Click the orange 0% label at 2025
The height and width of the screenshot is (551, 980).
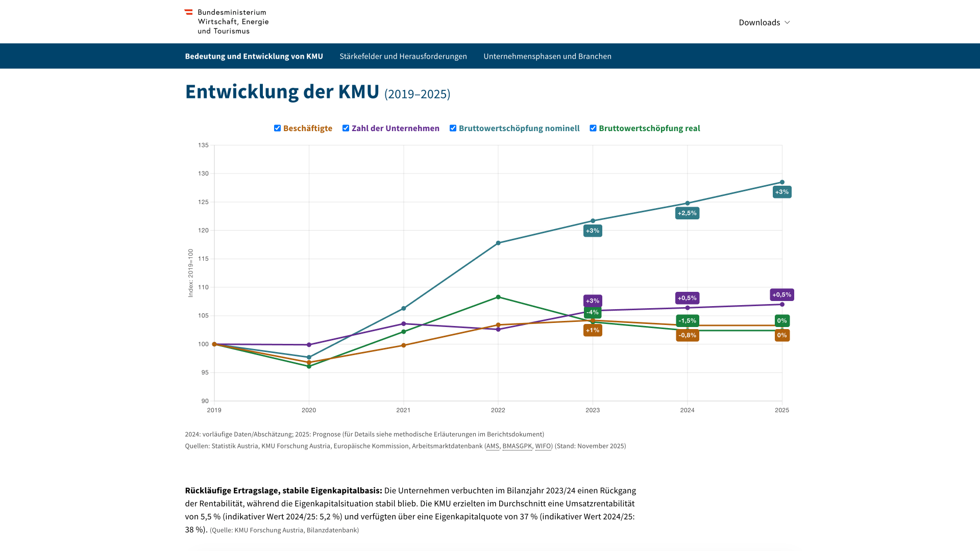(x=782, y=335)
